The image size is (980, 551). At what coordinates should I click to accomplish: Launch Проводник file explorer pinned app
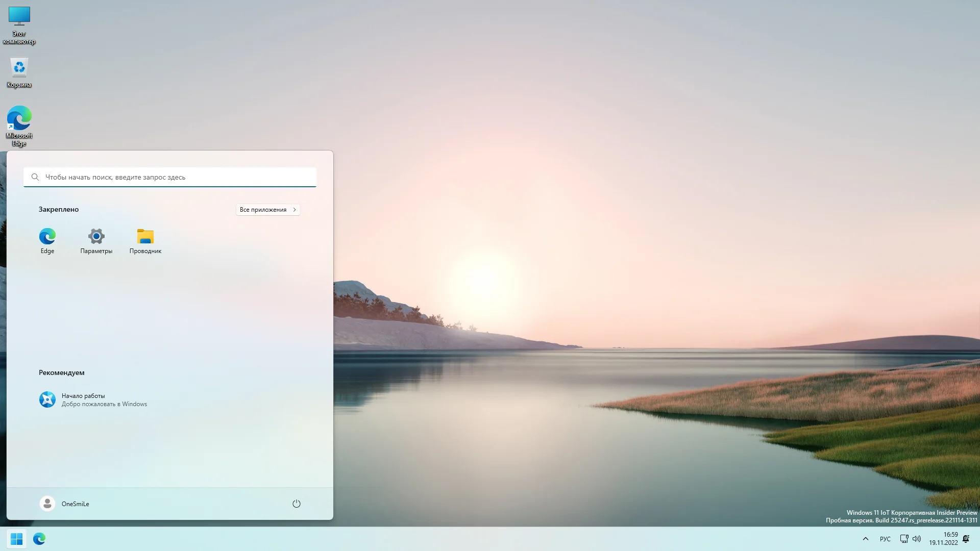(145, 237)
